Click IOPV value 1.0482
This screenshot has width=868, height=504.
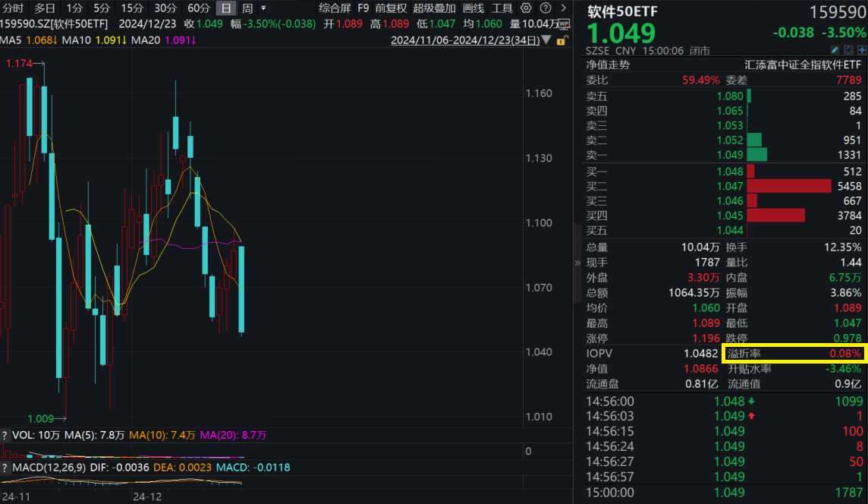701,354
